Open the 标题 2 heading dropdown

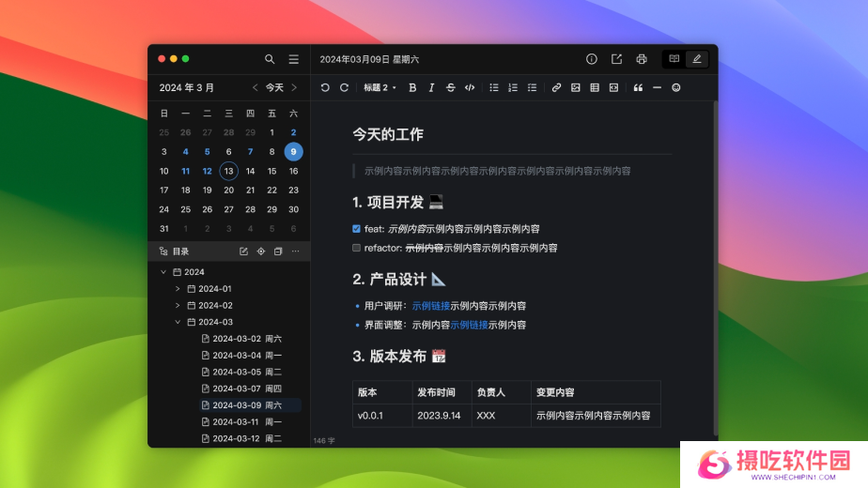click(380, 87)
